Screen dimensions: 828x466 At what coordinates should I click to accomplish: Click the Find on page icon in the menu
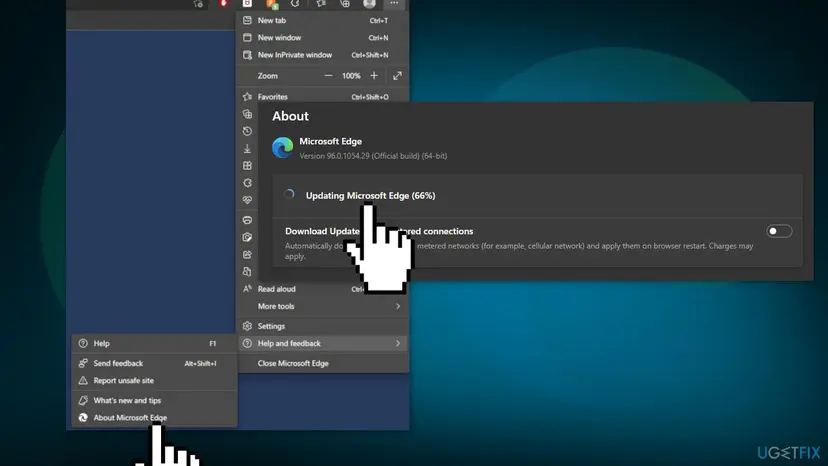[x=247, y=272]
